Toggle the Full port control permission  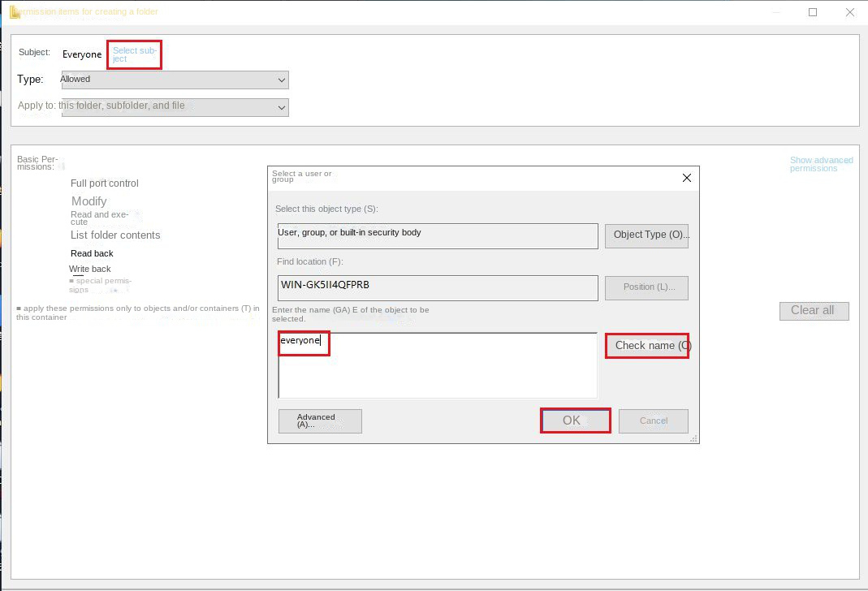[x=104, y=183]
